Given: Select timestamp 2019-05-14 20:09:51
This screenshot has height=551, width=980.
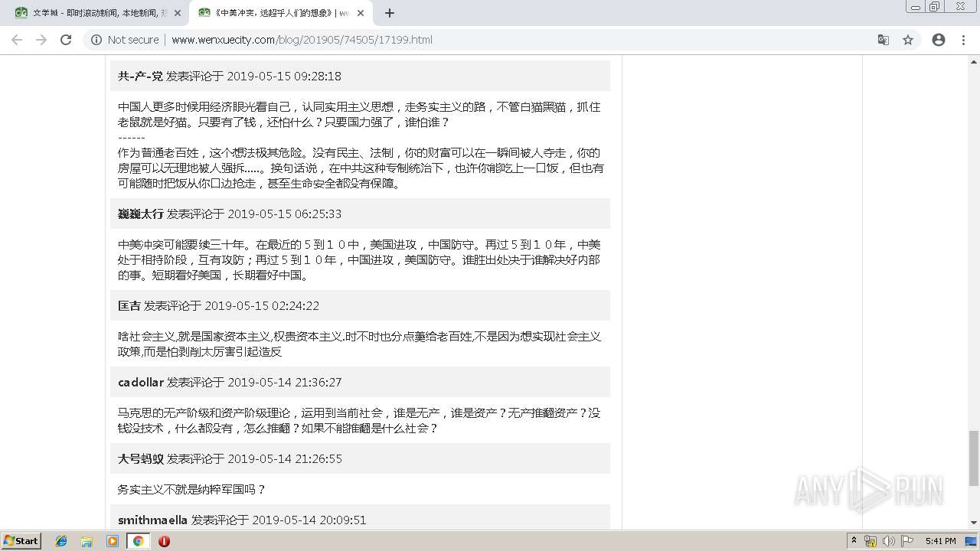Looking at the screenshot, I should tap(309, 520).
